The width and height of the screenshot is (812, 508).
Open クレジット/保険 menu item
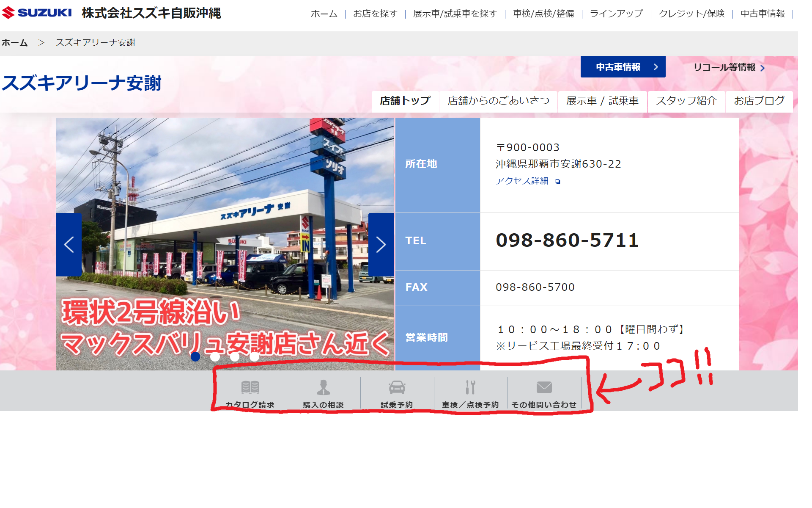[x=691, y=14]
